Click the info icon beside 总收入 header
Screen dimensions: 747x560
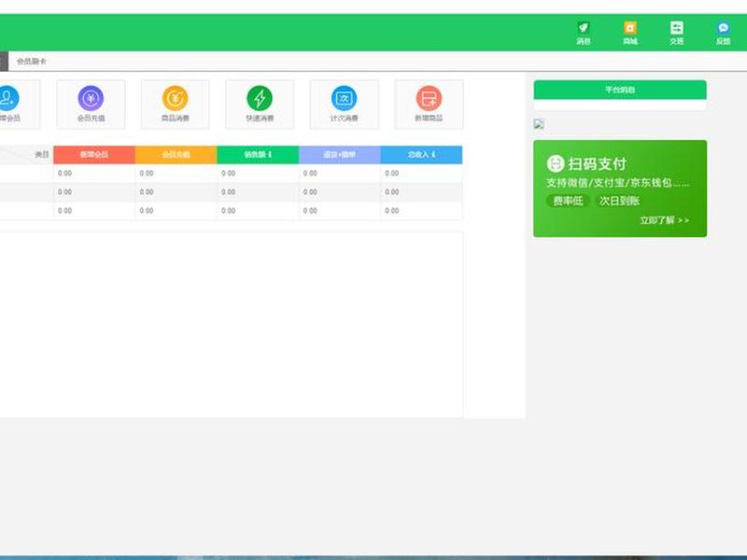point(433,154)
